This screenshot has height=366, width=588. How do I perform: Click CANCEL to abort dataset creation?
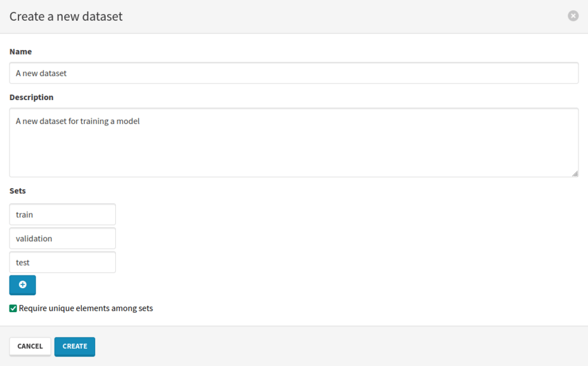(x=30, y=346)
